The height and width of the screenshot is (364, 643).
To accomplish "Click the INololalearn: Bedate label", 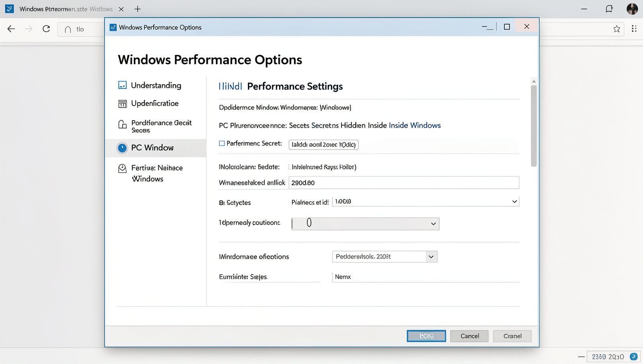I will coord(249,167).
